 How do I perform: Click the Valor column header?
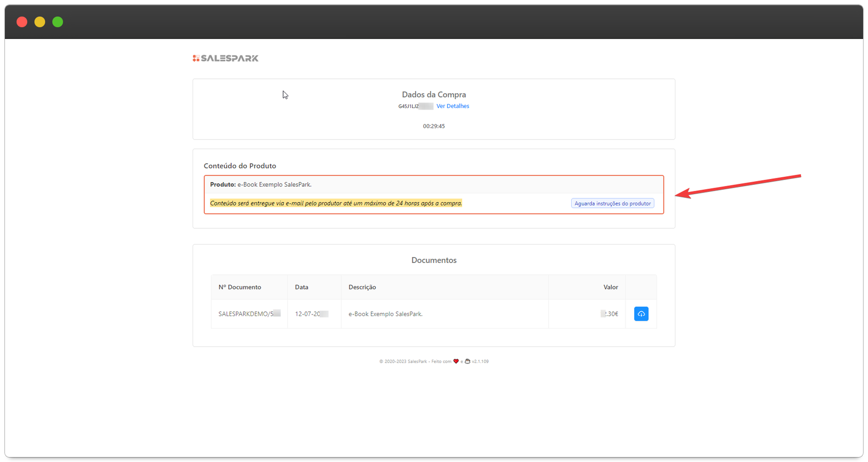pos(610,287)
